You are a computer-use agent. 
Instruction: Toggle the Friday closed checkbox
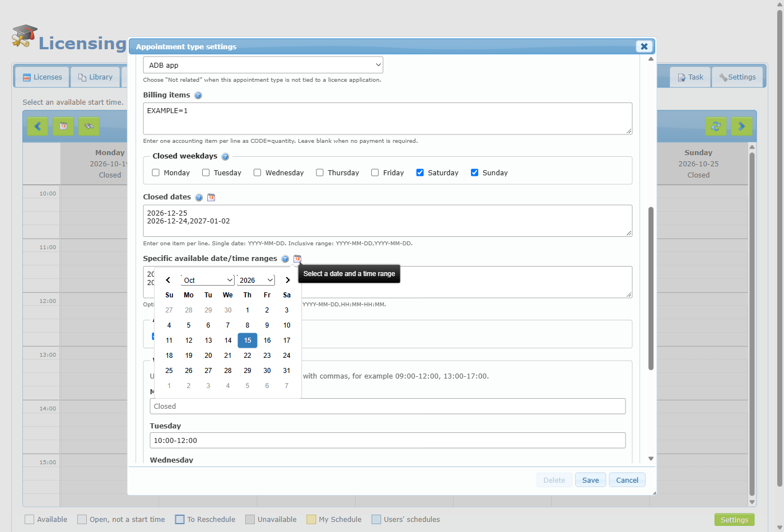pos(375,172)
